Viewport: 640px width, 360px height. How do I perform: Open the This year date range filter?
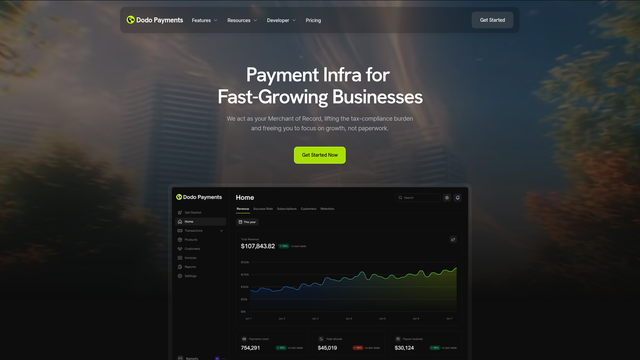[x=247, y=222]
